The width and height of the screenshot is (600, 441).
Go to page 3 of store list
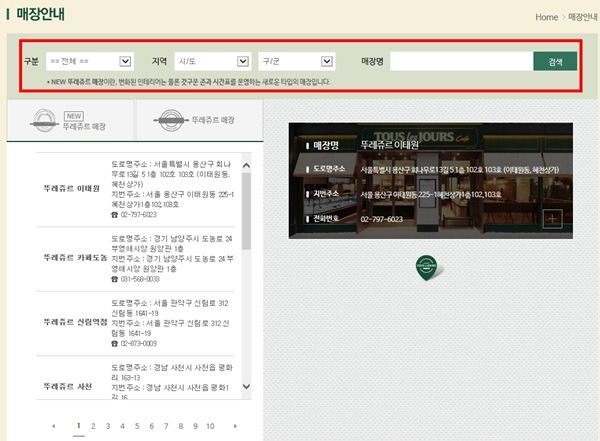[x=108, y=426]
